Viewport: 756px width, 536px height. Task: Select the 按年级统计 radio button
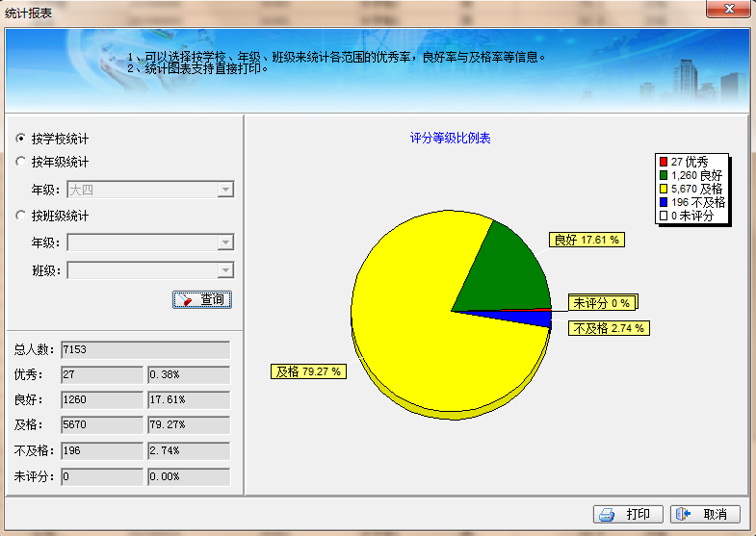click(21, 162)
